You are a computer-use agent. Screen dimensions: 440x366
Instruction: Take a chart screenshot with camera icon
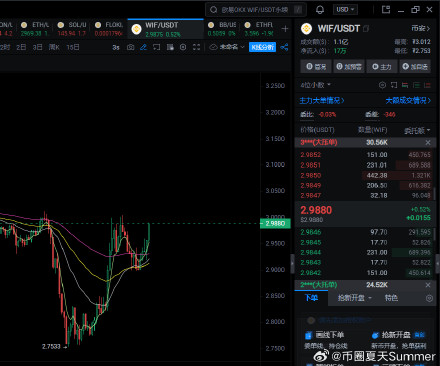pos(131,47)
